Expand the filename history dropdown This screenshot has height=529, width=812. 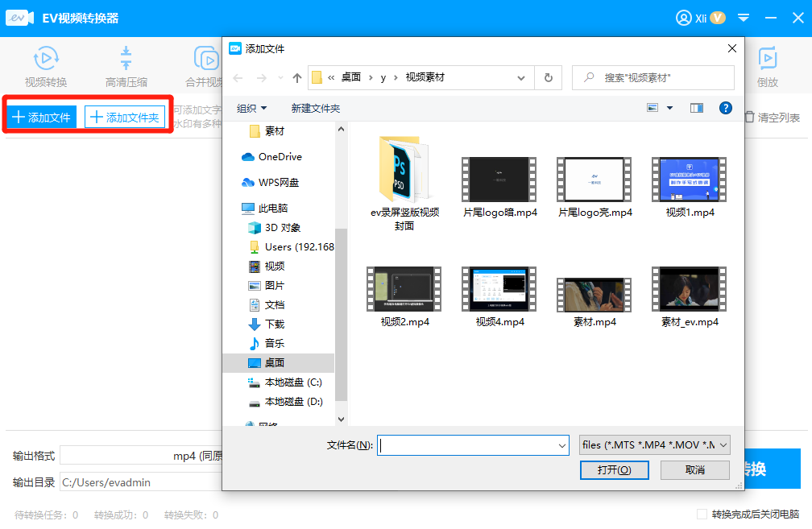[x=562, y=445]
